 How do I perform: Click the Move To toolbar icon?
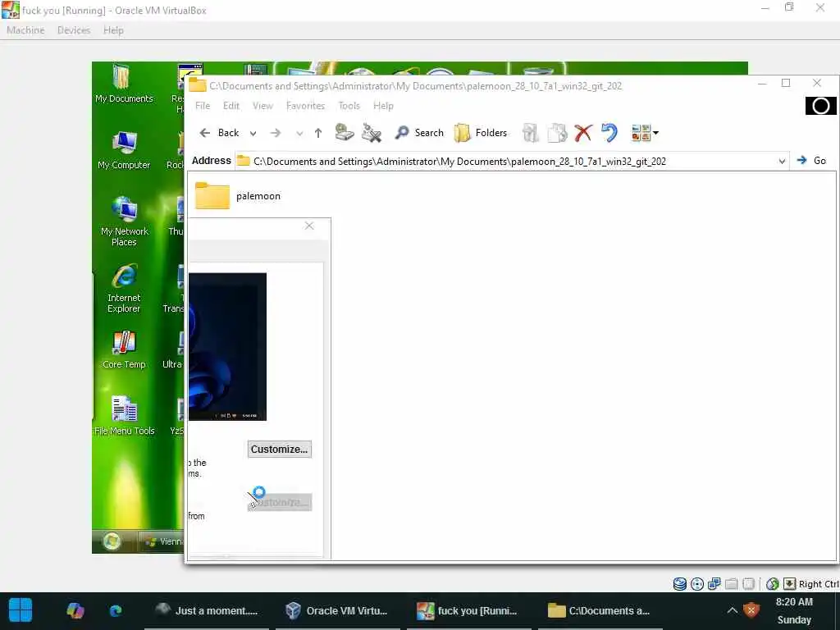tap(530, 133)
